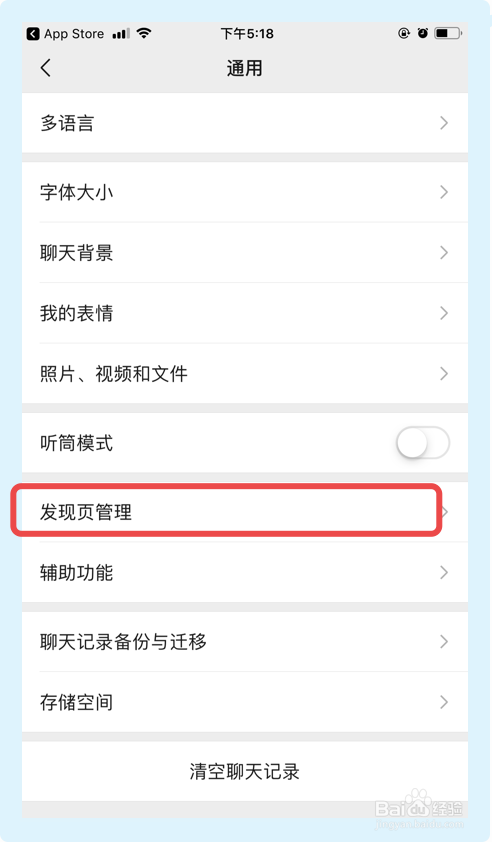Tap the alarm clock status icon
Screen dimensions: 492x842
pyautogui.click(x=423, y=33)
